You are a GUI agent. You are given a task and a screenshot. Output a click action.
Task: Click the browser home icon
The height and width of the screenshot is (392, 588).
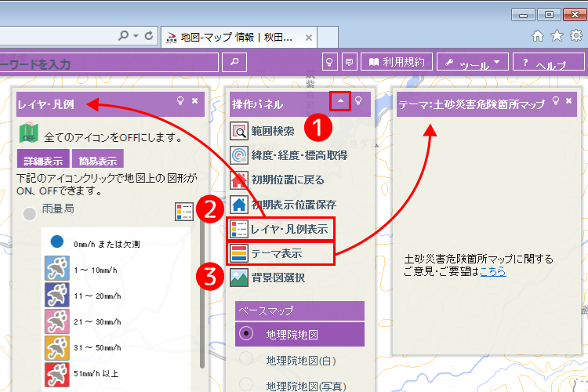tap(538, 36)
